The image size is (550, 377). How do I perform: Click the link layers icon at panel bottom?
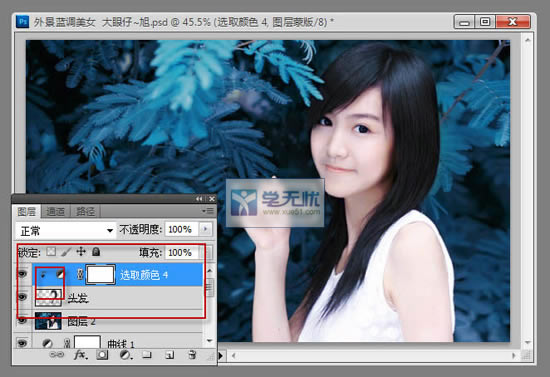56,355
